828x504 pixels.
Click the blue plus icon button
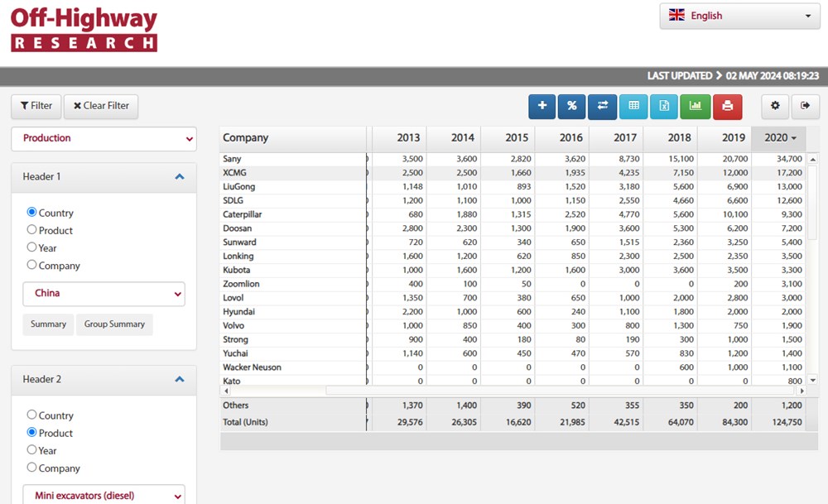(542, 106)
